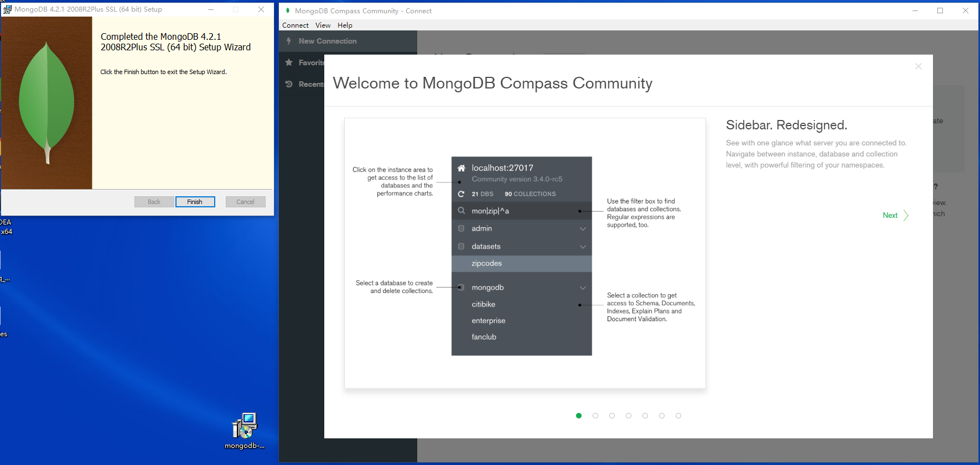Click Finish in the MongoDB Setup wizard
Image resolution: width=980 pixels, height=465 pixels.
click(195, 202)
